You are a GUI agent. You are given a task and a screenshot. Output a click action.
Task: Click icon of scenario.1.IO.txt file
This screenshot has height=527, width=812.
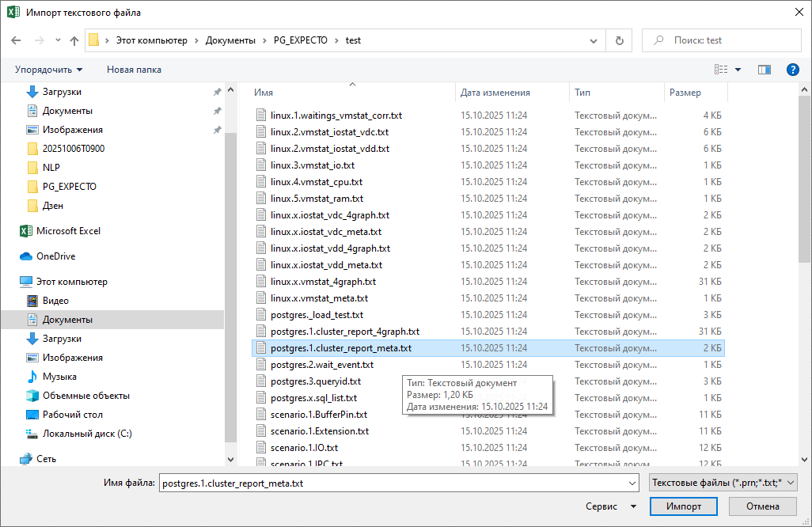coord(261,448)
